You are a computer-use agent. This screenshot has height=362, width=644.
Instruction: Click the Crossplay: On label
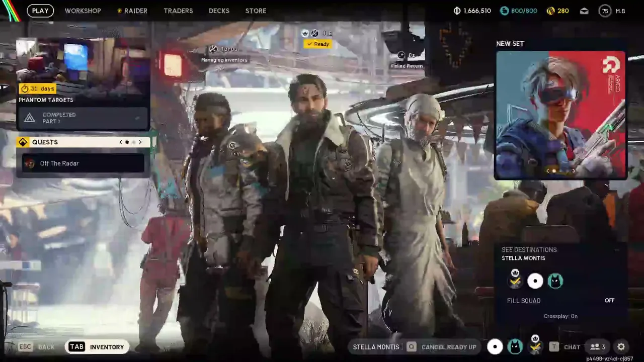[560, 316]
